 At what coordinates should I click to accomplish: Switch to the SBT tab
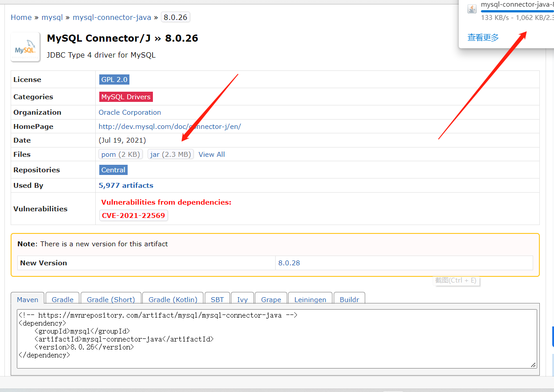[x=217, y=299]
